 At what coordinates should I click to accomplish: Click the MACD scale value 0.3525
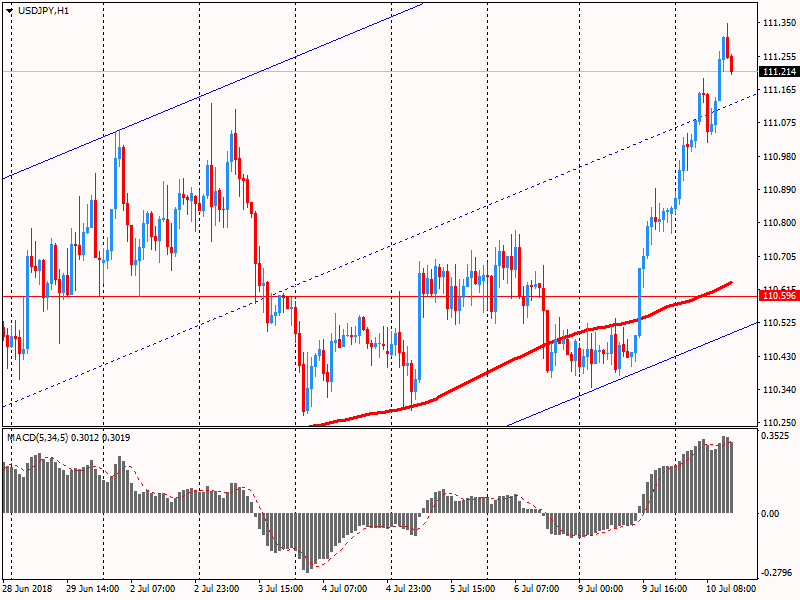[774, 436]
